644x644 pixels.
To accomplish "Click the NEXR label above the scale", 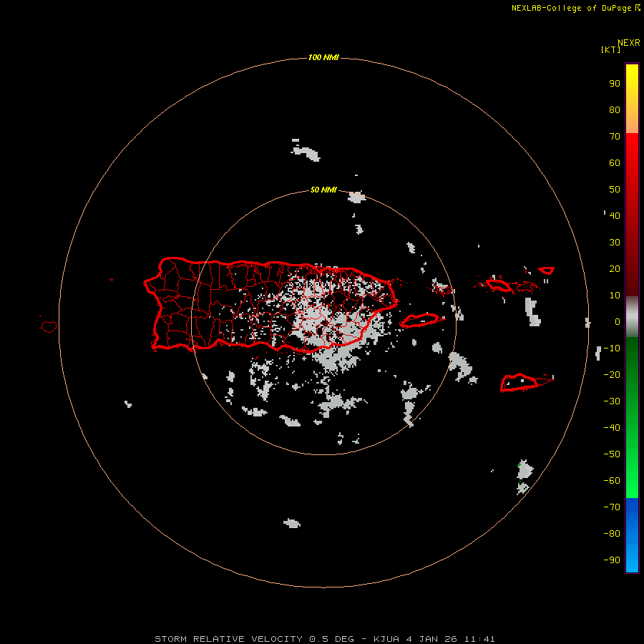I will 629,43.
